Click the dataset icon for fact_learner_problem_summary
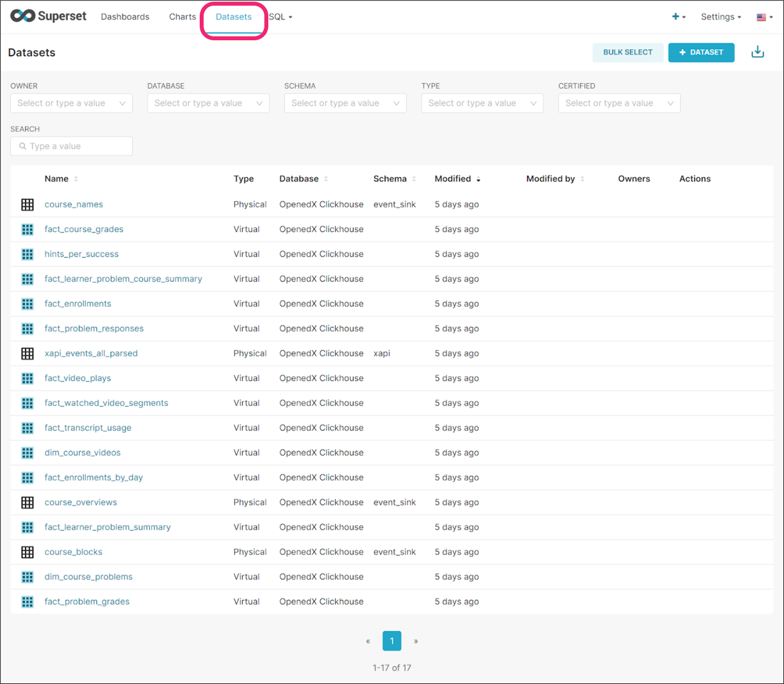 coord(27,527)
